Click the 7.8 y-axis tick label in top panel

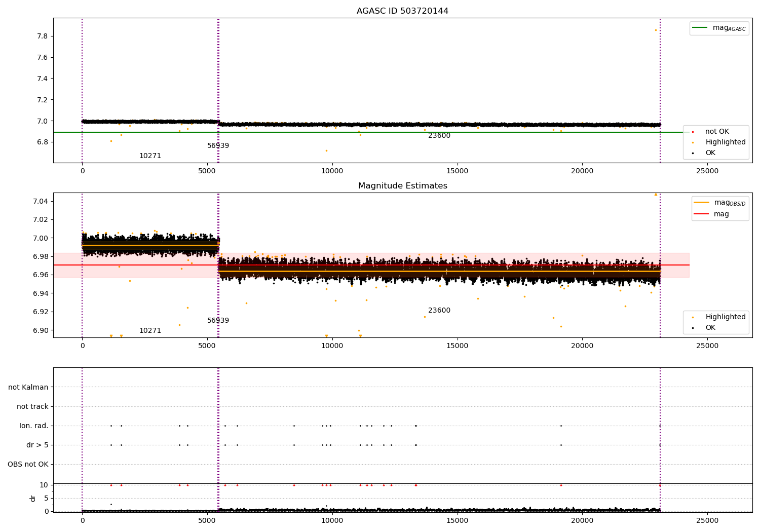pyautogui.click(x=43, y=36)
